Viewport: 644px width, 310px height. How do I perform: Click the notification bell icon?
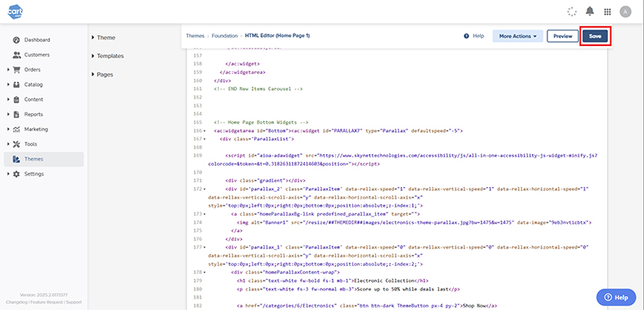(x=590, y=11)
